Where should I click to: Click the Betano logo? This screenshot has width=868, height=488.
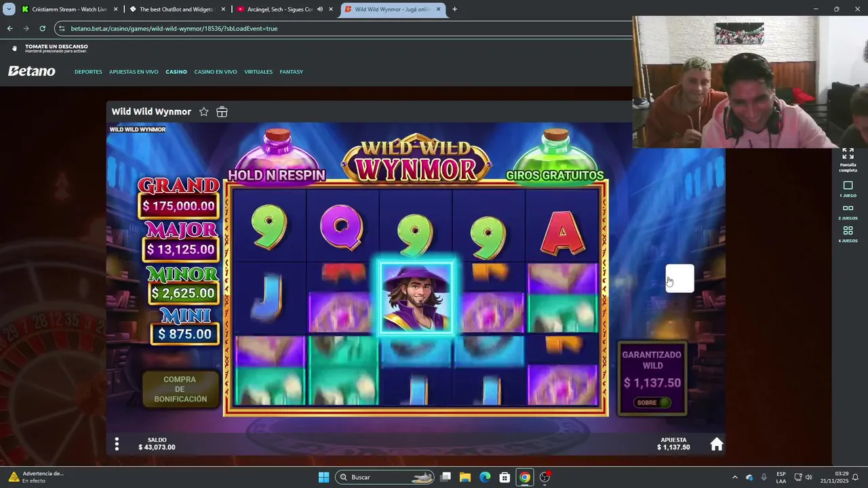[32, 71]
